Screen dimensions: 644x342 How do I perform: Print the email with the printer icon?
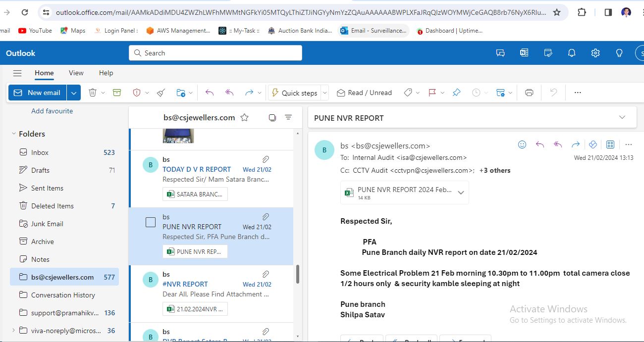tap(529, 93)
